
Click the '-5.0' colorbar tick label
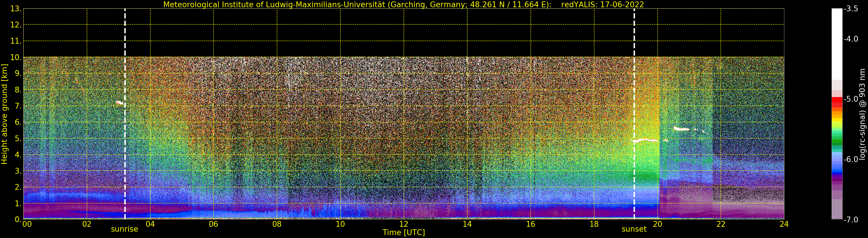click(x=851, y=99)
